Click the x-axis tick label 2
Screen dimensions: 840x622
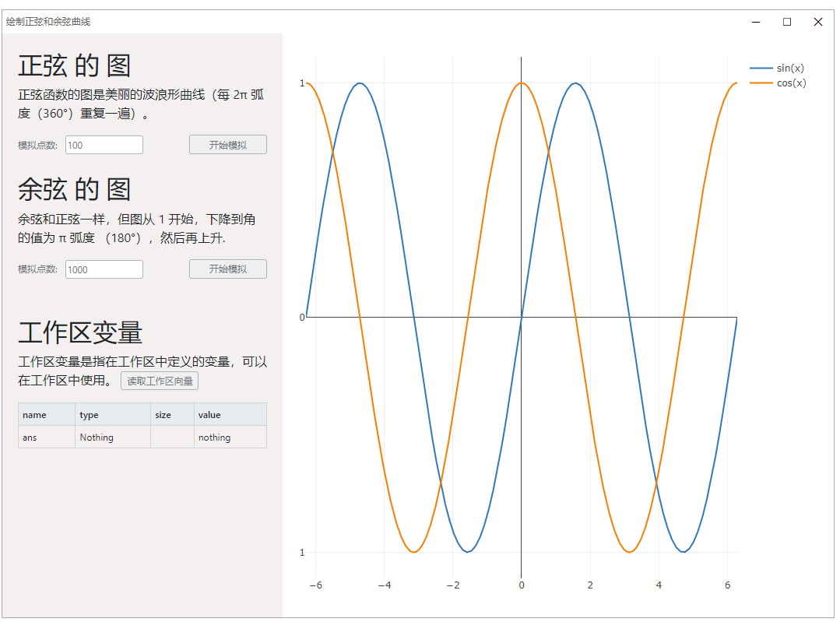click(590, 585)
